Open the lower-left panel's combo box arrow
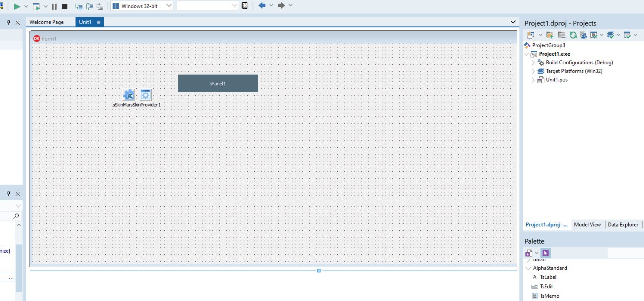 18,206
